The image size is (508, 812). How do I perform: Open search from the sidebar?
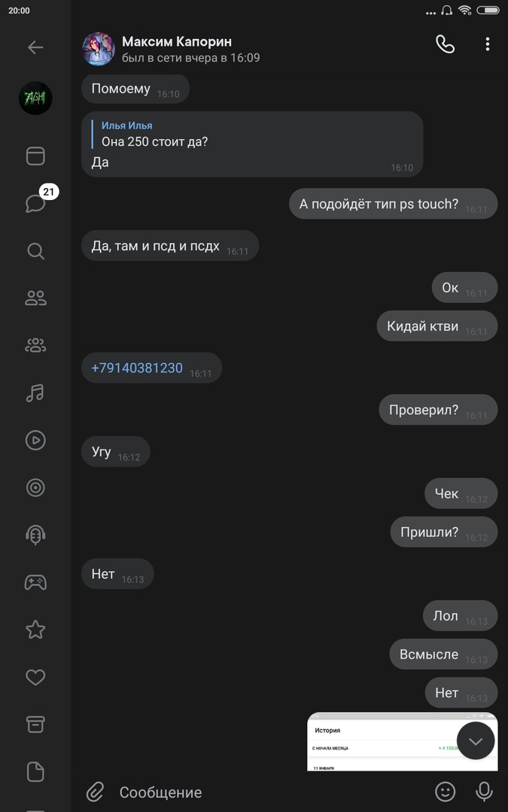click(35, 251)
